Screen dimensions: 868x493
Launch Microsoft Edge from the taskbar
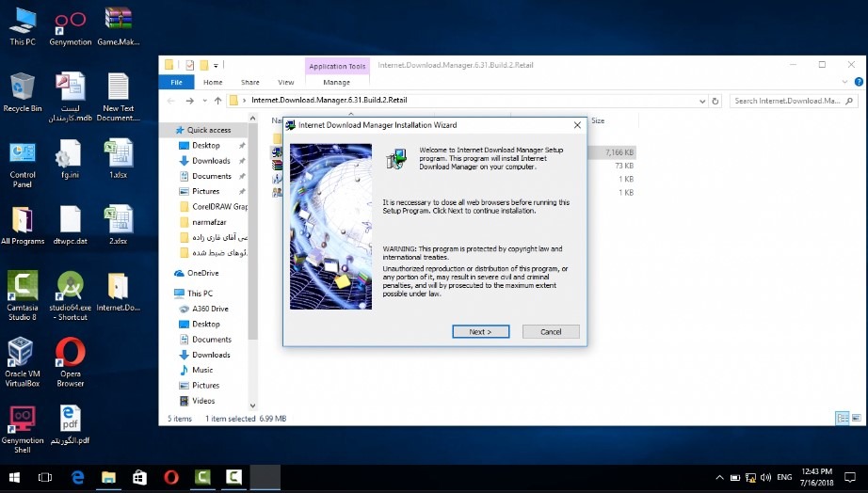(x=77, y=477)
